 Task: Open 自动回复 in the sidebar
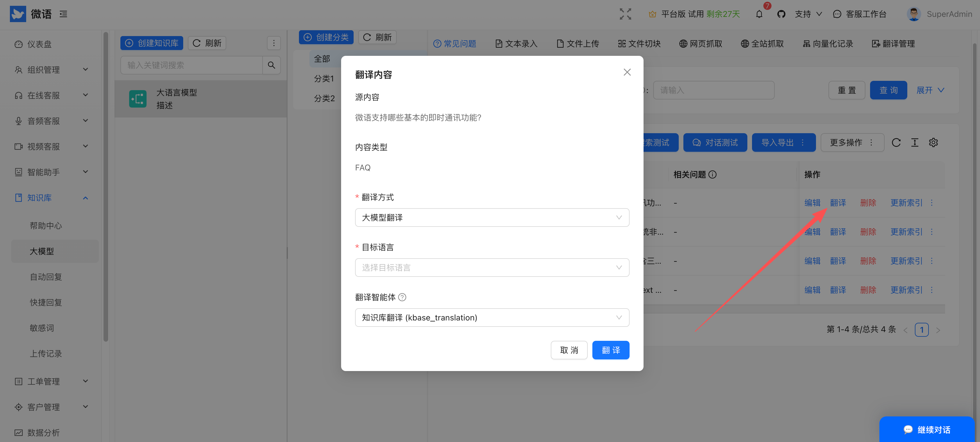click(46, 277)
